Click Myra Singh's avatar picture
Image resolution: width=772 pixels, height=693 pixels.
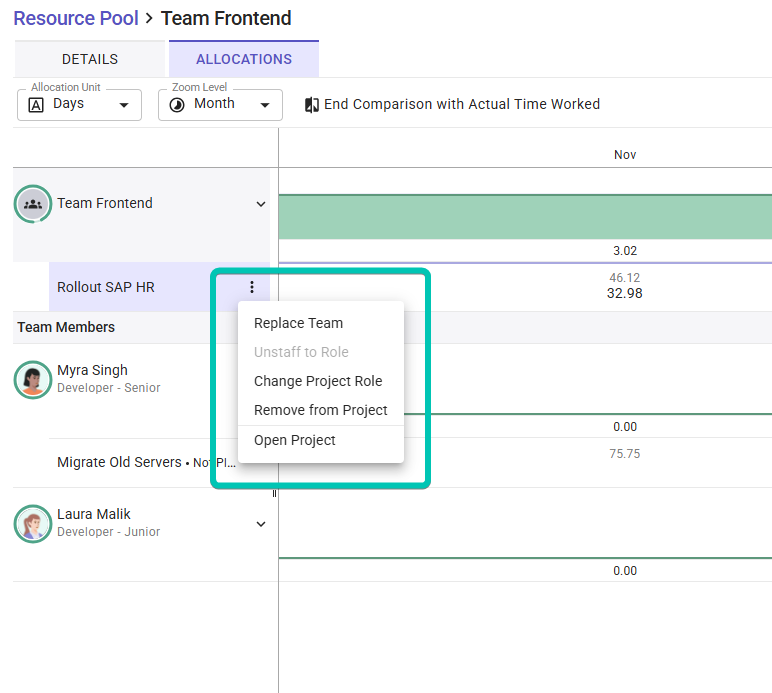tap(33, 380)
